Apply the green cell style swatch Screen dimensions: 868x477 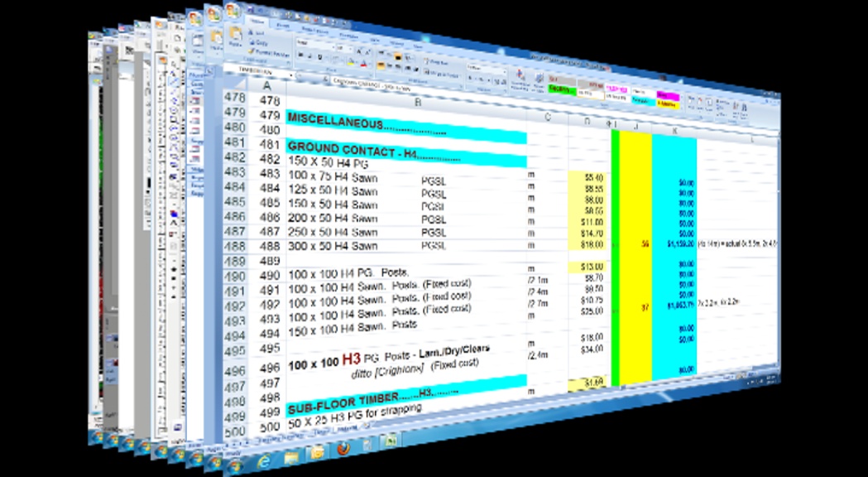coord(561,89)
